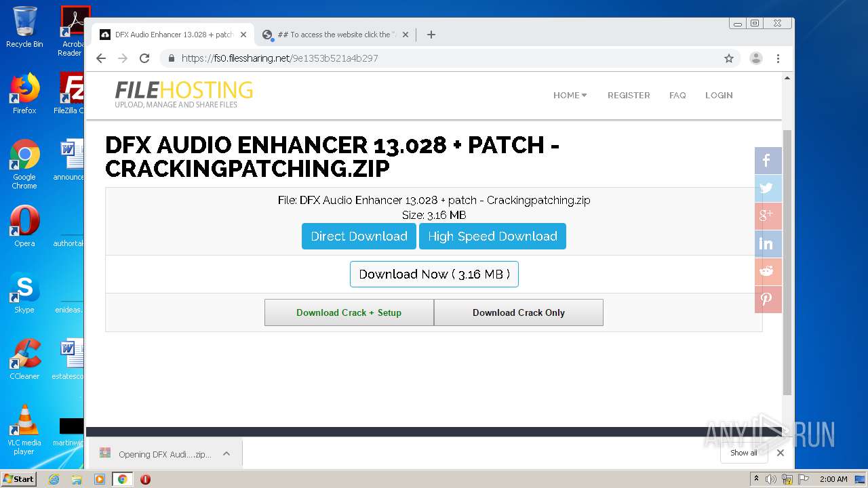Open the REGISTER page
The width and height of the screenshot is (868, 488).
629,96
